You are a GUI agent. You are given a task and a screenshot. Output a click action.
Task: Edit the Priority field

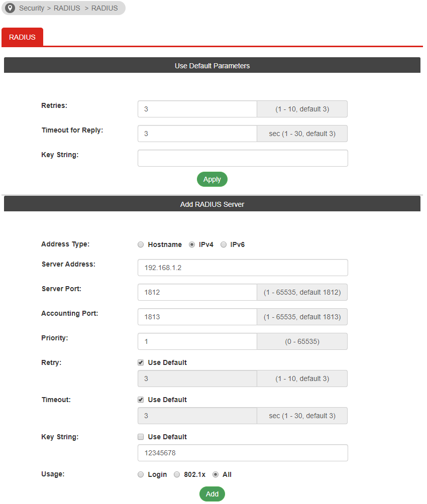pyautogui.click(x=197, y=341)
